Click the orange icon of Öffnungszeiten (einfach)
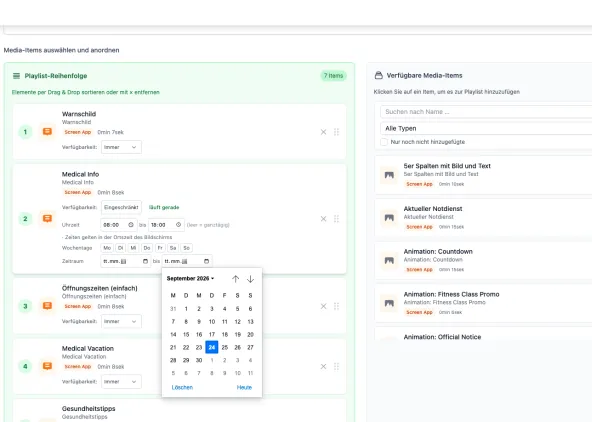592x422 pixels. coord(47,306)
